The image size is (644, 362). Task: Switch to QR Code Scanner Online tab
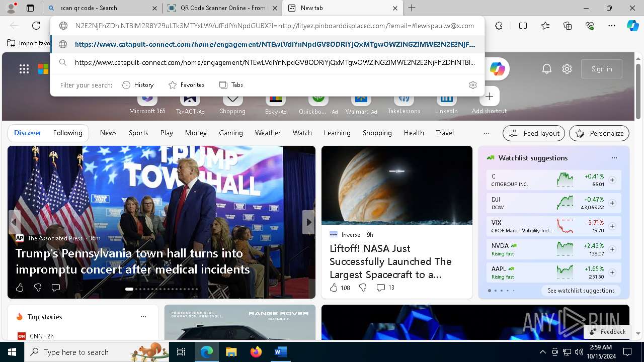point(222,8)
